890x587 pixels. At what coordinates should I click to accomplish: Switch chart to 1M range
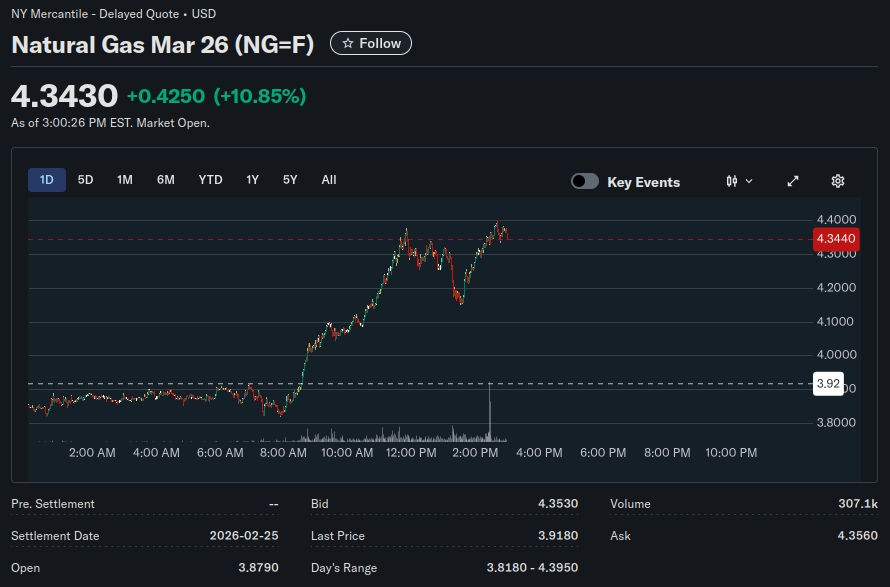point(125,180)
